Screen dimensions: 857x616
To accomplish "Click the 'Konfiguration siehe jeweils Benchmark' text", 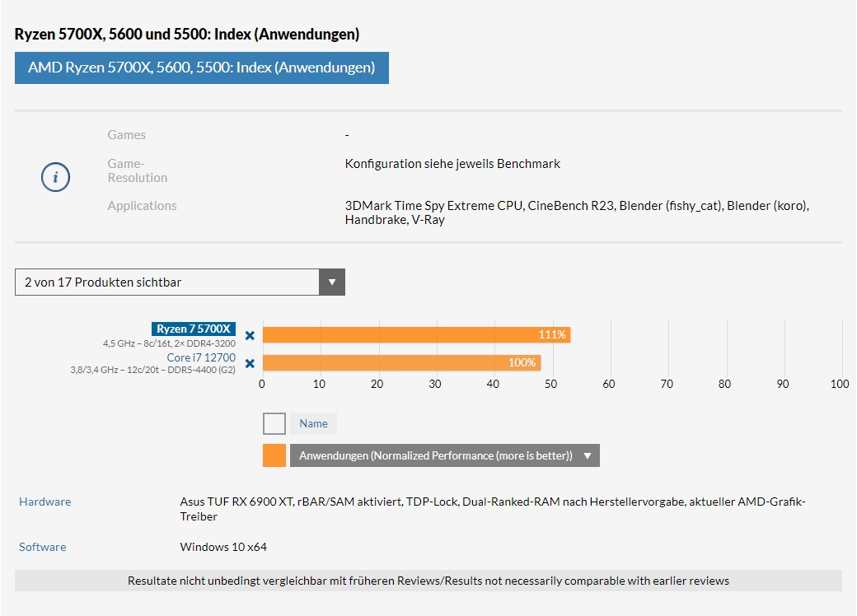I will (x=452, y=163).
